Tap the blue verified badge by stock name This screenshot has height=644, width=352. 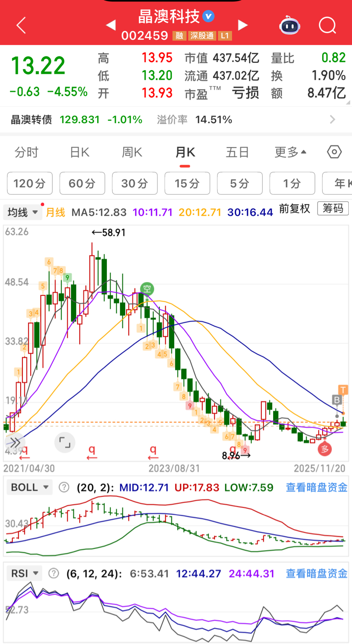(209, 16)
